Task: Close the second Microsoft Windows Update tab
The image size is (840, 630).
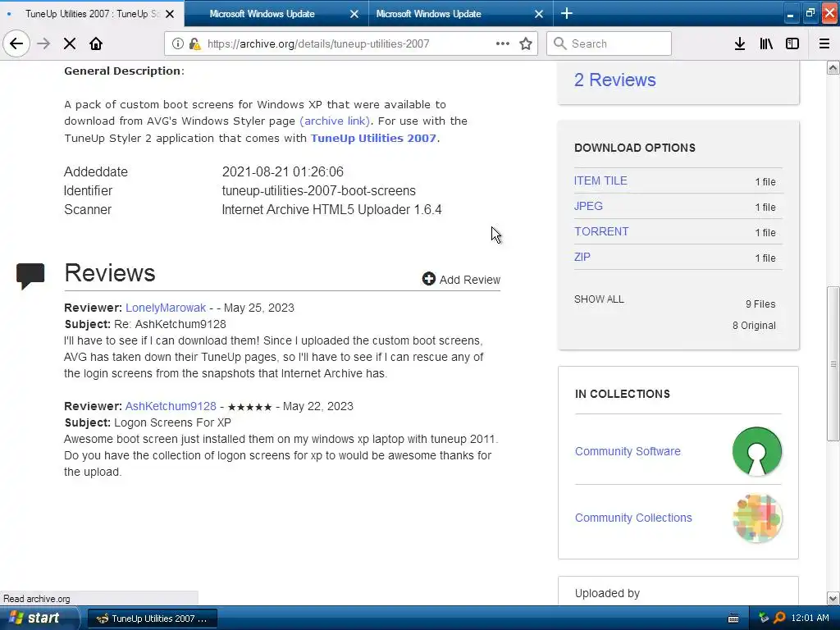Action: click(x=539, y=14)
